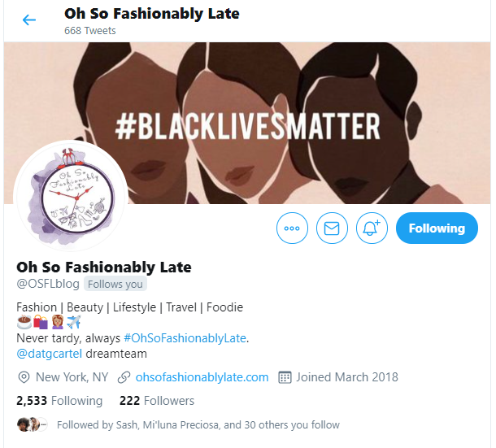Click the airplane emoji in the bio
Viewport: 496px width, 448px height.
pos(74,322)
